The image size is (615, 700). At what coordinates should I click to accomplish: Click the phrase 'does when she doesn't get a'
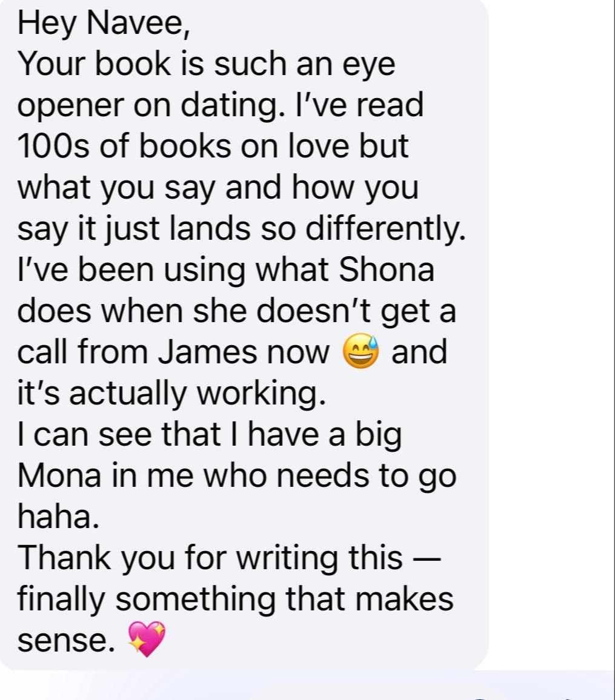click(x=237, y=311)
